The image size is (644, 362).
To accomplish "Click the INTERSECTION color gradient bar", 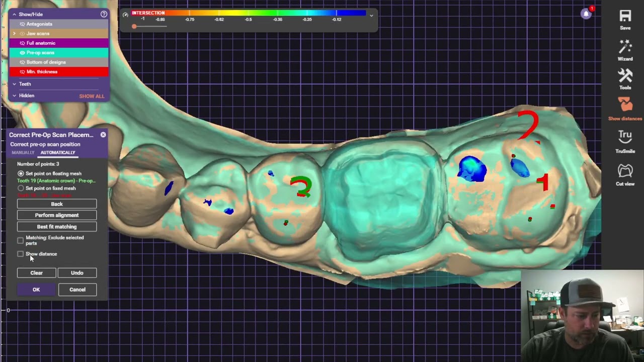I will (x=249, y=13).
